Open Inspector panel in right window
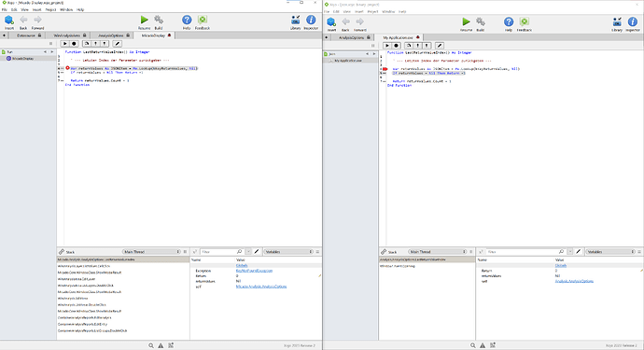The image size is (644, 350). 633,21
